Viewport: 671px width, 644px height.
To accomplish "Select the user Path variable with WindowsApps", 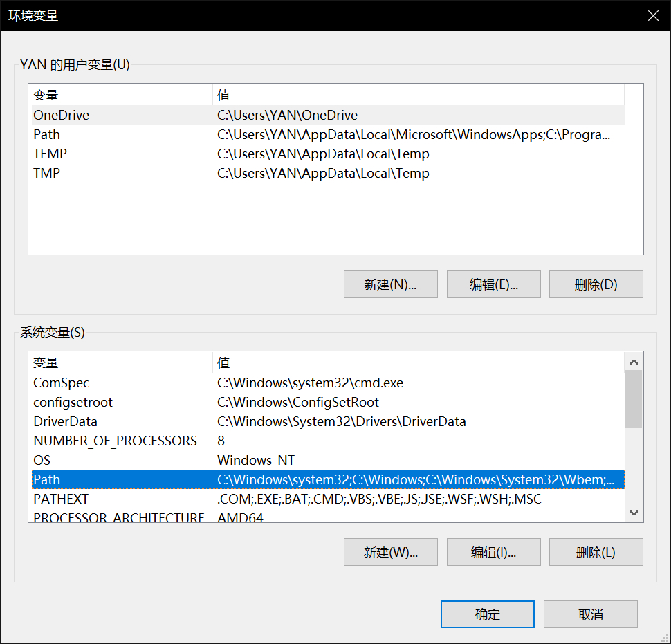I will 328,134.
